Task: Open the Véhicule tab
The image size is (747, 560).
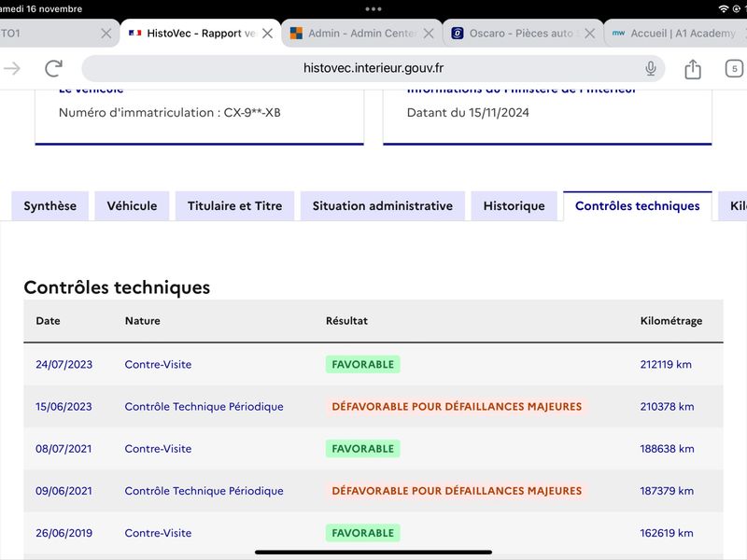Action: (x=132, y=206)
